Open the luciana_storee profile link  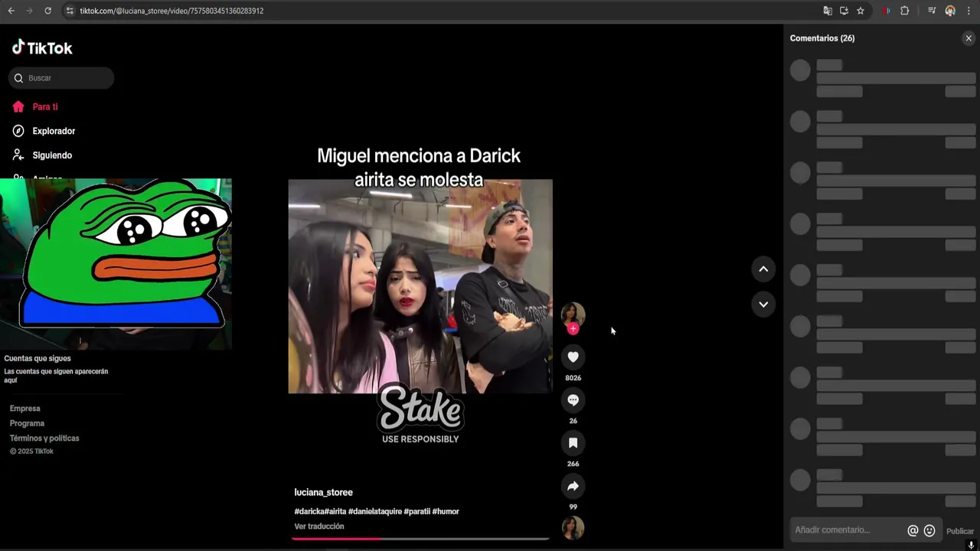(323, 492)
